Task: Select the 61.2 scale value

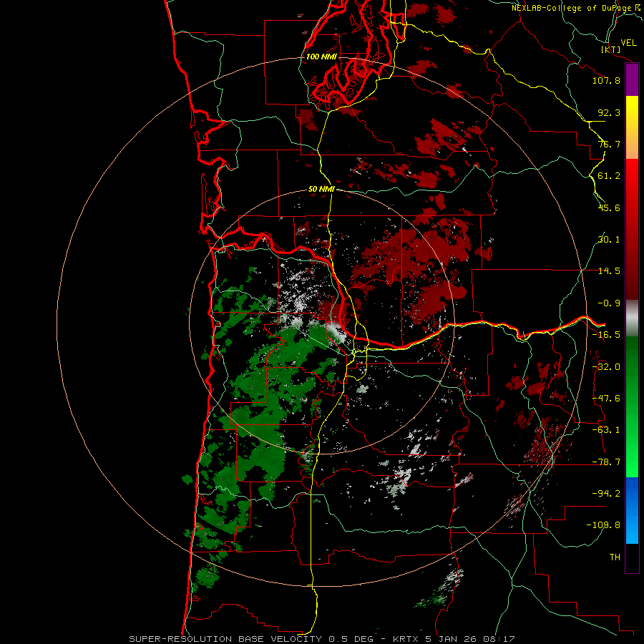Action: [609, 176]
